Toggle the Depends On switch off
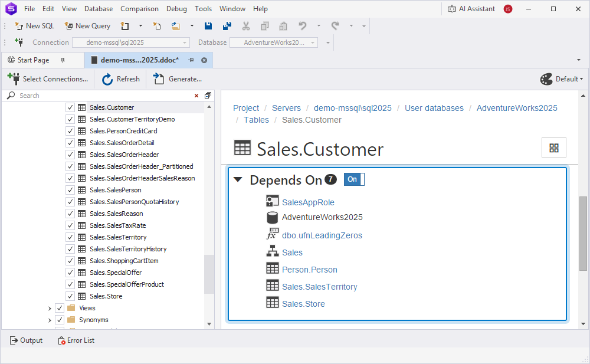 (x=354, y=179)
